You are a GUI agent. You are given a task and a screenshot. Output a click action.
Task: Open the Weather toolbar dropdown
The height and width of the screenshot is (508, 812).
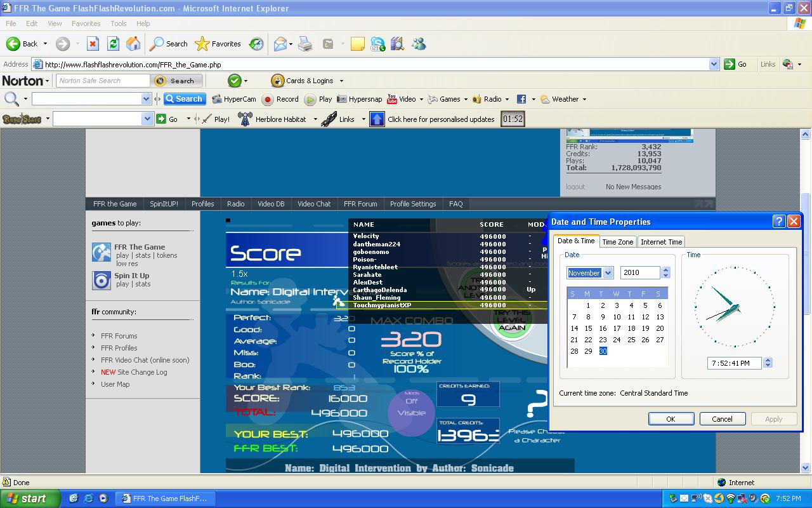click(584, 99)
